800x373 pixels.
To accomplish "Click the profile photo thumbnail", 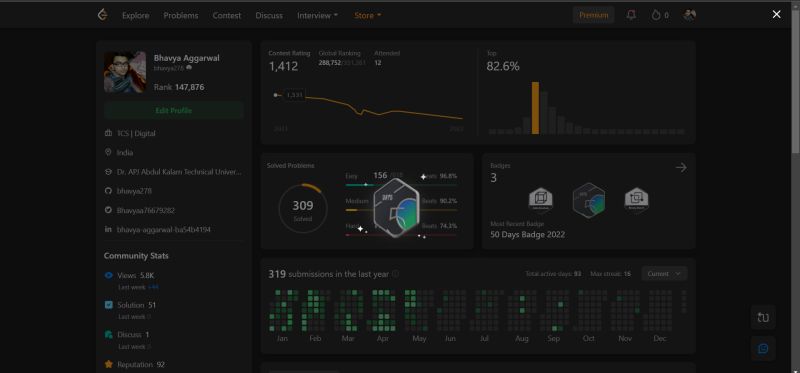I will (125, 72).
